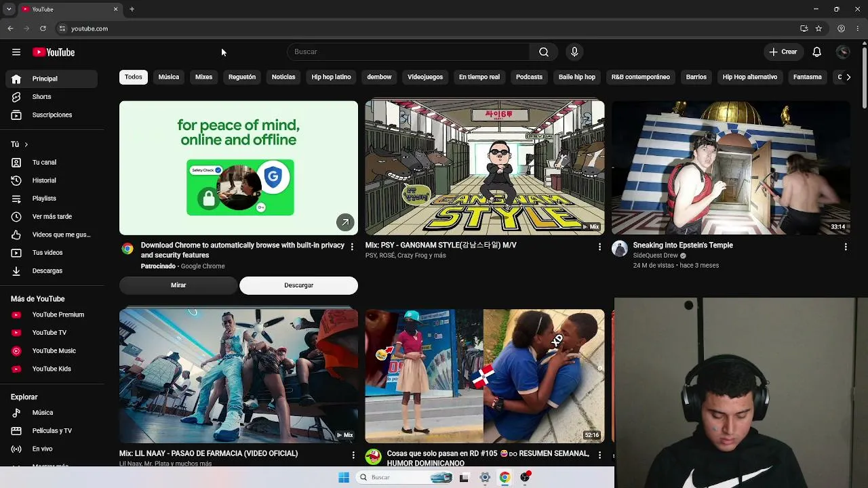
Task: Open the PSY Gangnam Style thumbnail
Action: (x=485, y=168)
